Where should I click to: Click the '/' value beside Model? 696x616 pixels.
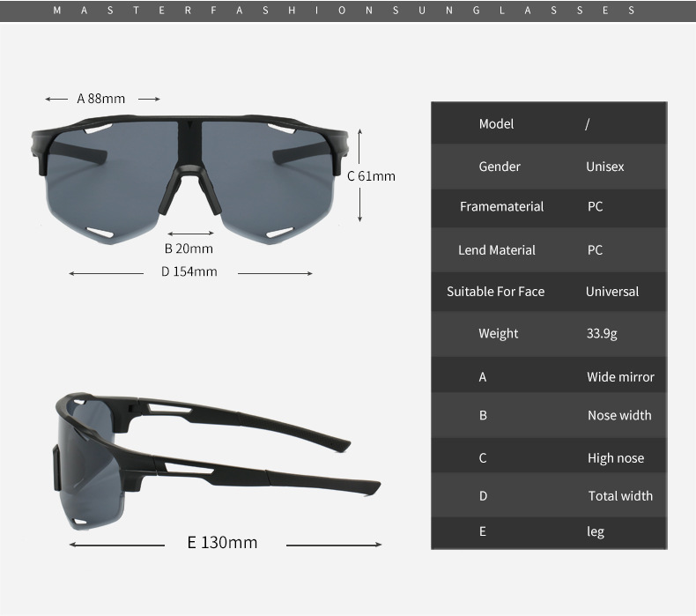(588, 124)
